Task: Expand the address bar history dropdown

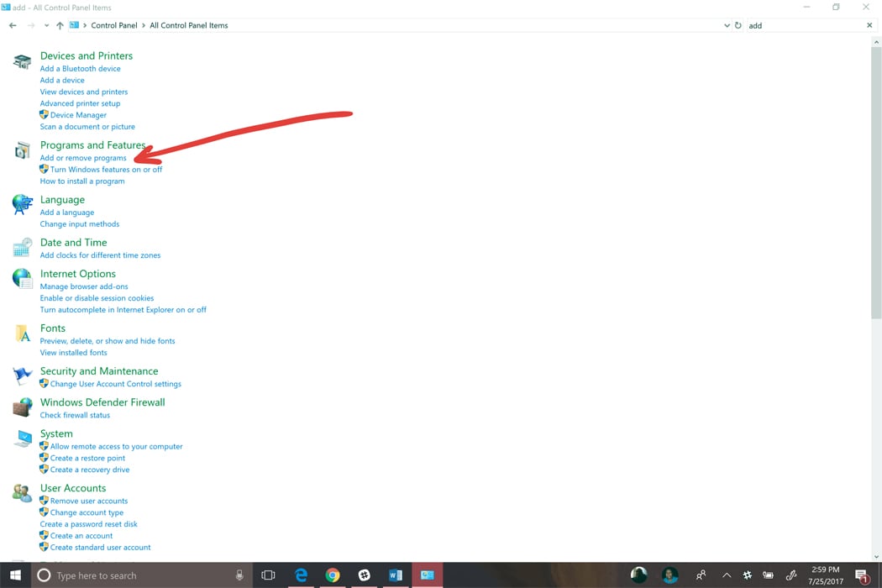Action: point(727,25)
